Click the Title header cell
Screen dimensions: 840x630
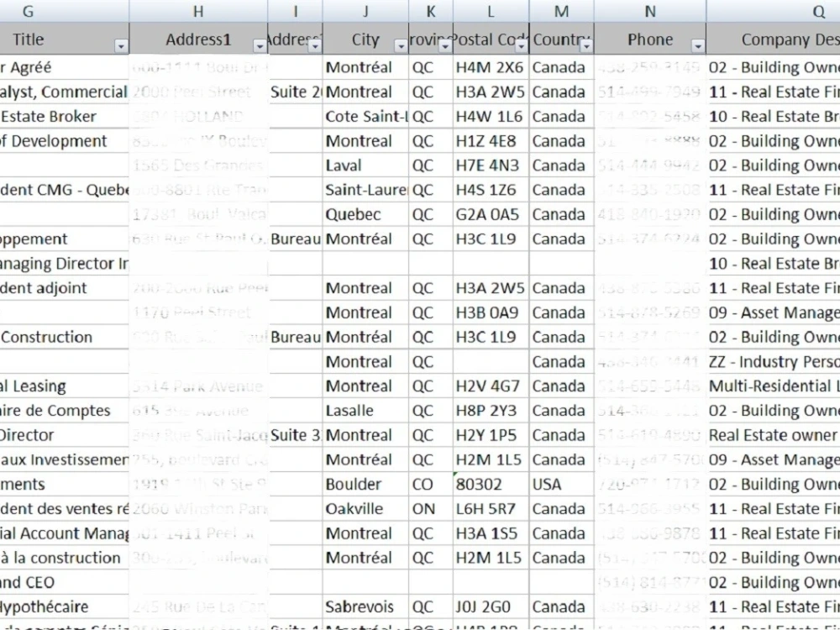pos(65,39)
